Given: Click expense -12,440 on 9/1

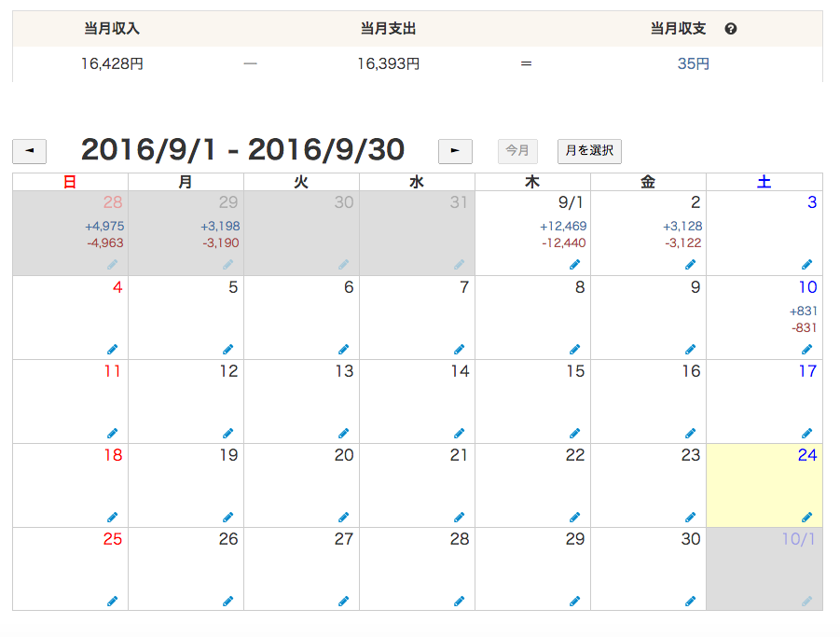Looking at the screenshot, I should (563, 242).
